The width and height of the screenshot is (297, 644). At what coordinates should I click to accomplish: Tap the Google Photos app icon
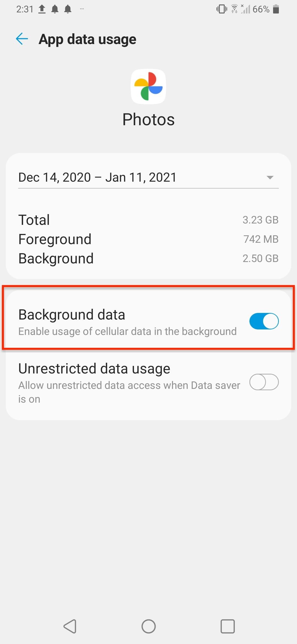coord(148,86)
